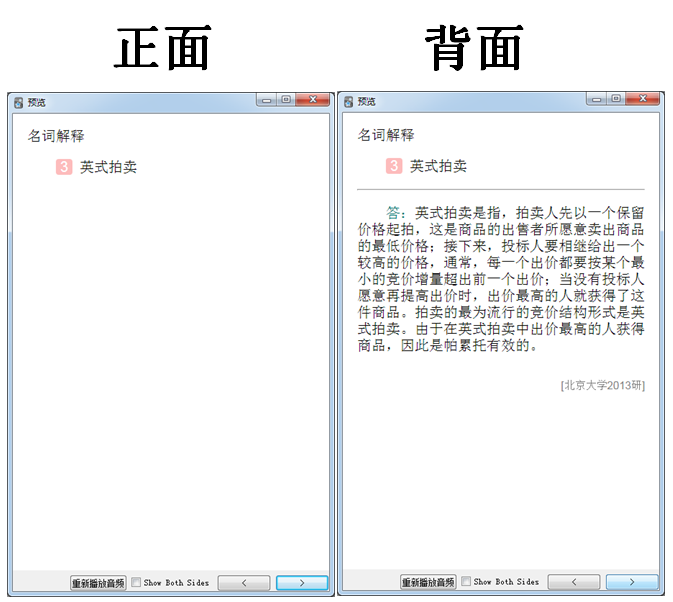Viewport: 673px width, 602px height.
Task: Maximize the left preview window
Action: point(286,100)
